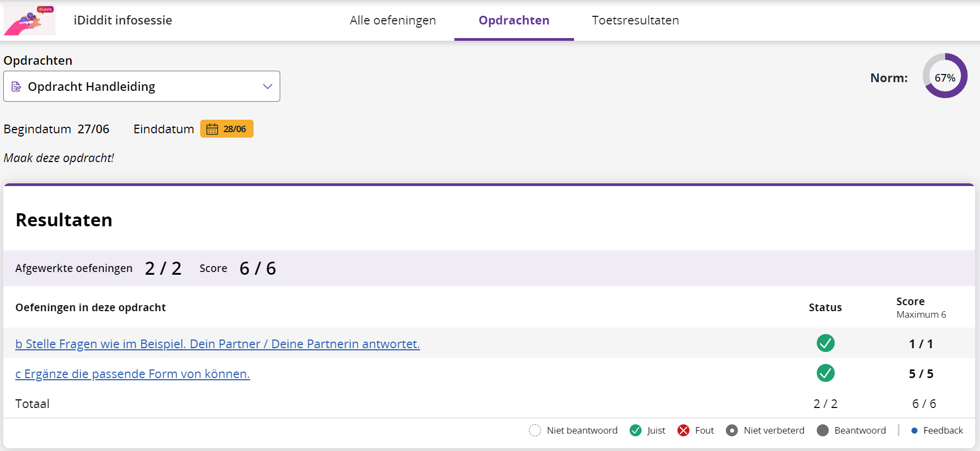Select the Opdrachten tab

point(514,20)
